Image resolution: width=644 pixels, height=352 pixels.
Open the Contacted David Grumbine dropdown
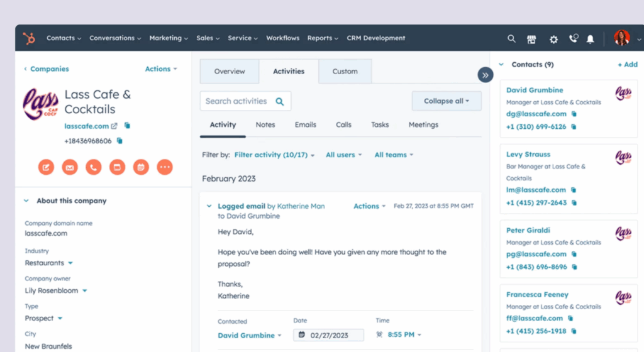(249, 336)
